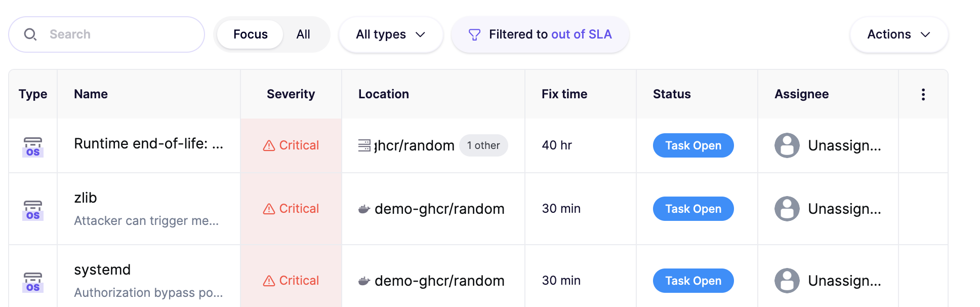
Task: Click the search magnifier icon
Action: (30, 34)
